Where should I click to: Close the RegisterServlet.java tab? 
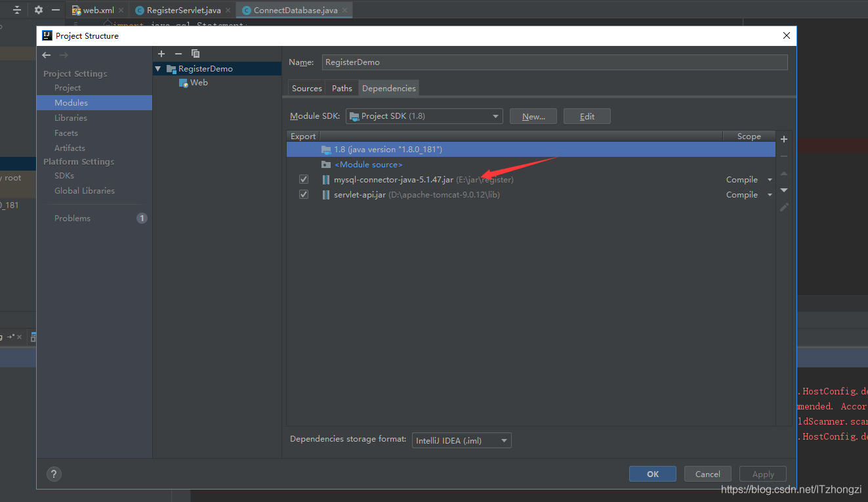228,10
